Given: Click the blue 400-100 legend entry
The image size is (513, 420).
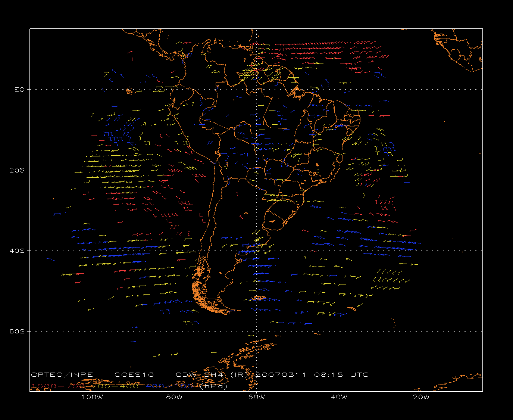Looking at the screenshot, I should [169, 386].
